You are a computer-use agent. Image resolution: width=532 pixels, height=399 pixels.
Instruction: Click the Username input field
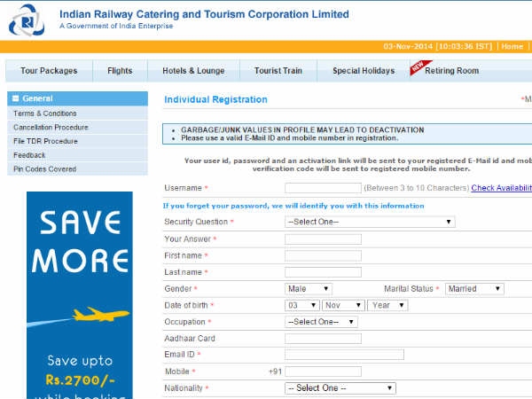tap(323, 188)
